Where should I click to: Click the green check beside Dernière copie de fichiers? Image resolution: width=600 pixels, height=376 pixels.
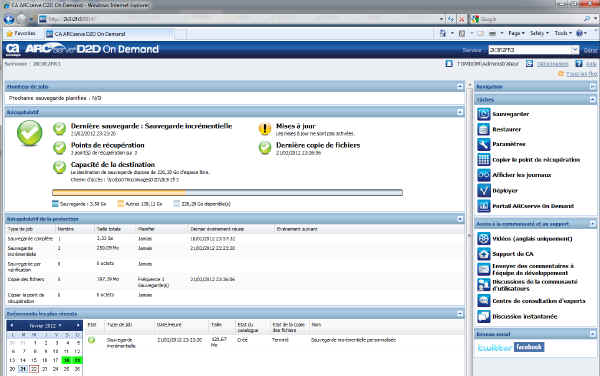click(265, 148)
